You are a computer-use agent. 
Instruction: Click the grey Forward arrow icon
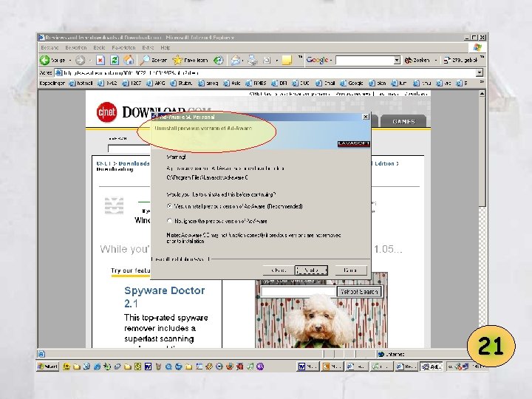pos(80,61)
